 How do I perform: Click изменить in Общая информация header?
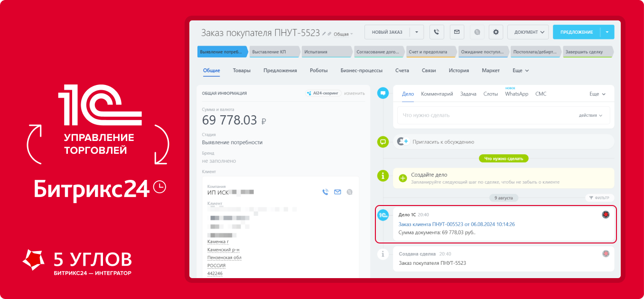pyautogui.click(x=355, y=93)
